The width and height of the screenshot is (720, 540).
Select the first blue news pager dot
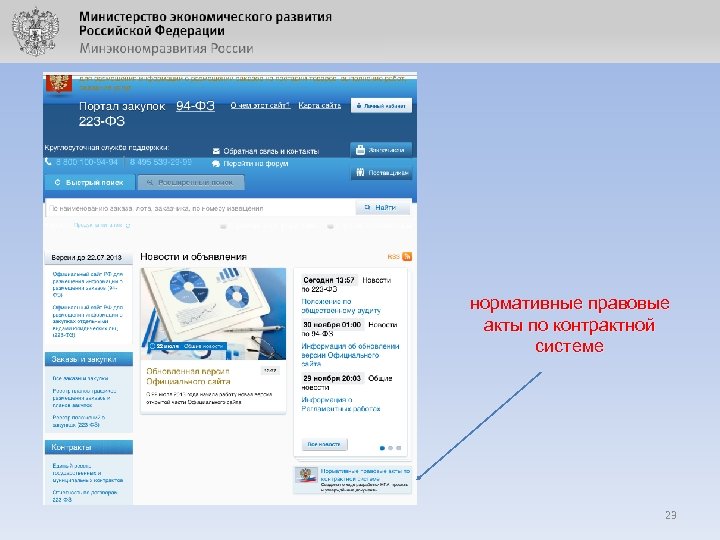click(382, 448)
